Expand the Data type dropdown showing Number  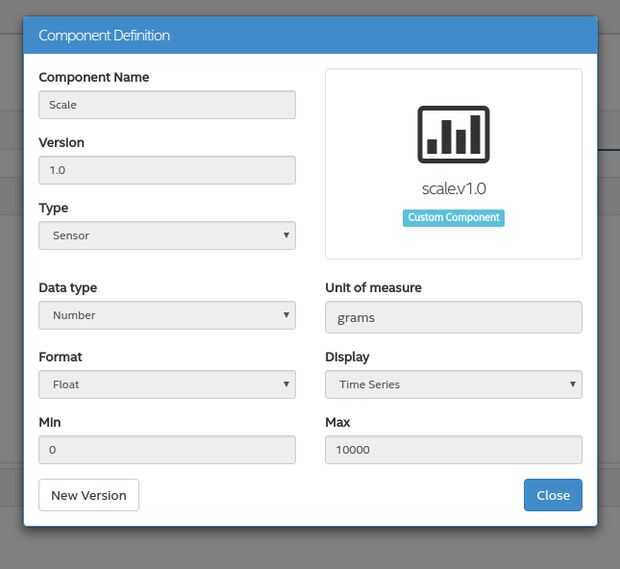[x=167, y=315]
